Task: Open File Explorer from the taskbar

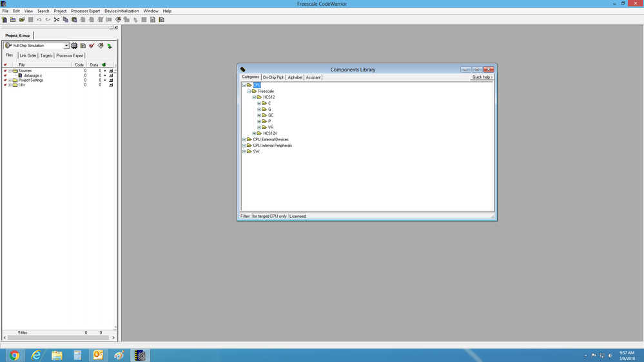Action: 57,355
